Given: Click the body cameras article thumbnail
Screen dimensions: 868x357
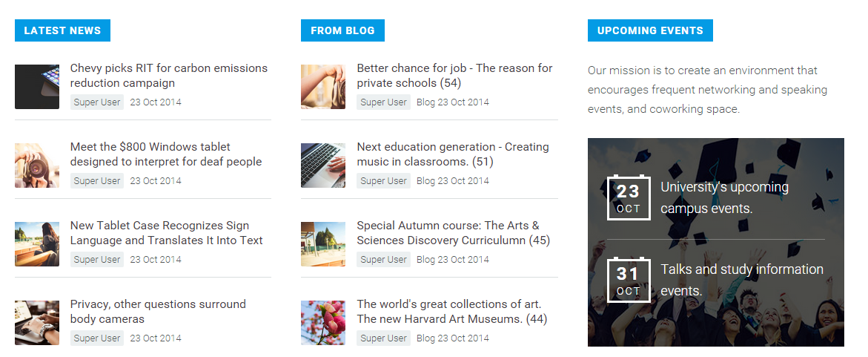Looking at the screenshot, I should pyautogui.click(x=37, y=323).
